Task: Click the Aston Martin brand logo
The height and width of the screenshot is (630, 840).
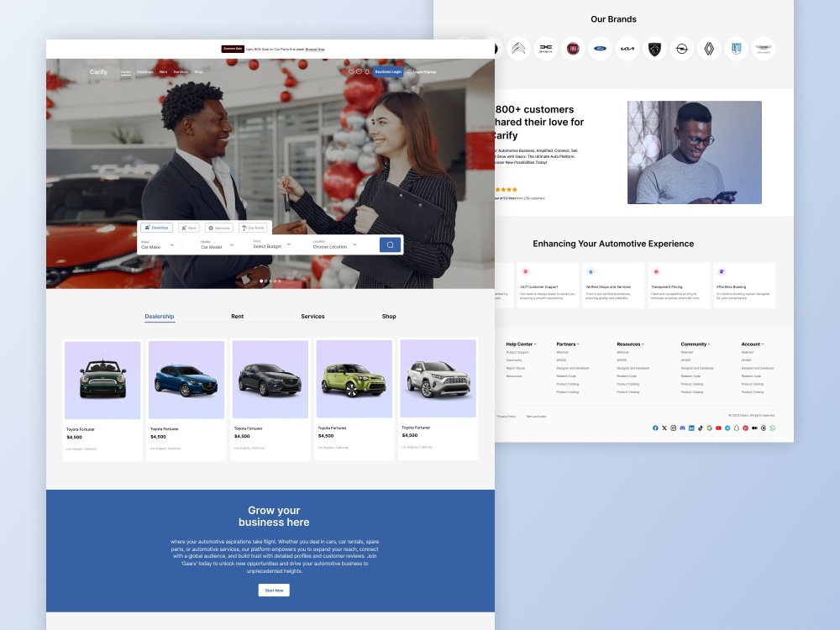Action: point(764,49)
